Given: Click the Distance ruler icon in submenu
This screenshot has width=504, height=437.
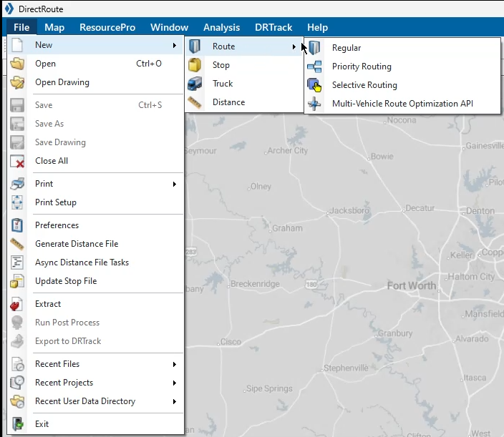Looking at the screenshot, I should point(195,102).
